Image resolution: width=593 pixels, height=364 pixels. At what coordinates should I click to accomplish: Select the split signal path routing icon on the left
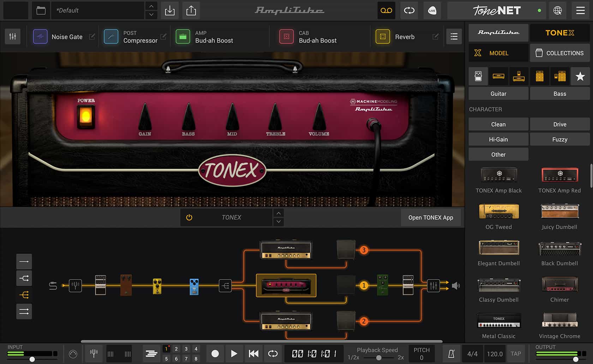click(24, 278)
